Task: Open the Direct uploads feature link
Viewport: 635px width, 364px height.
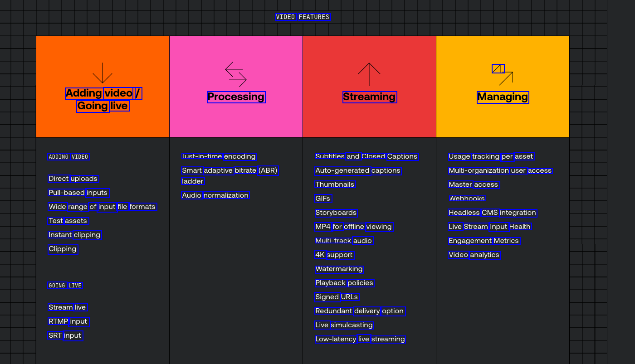Action: 73,179
